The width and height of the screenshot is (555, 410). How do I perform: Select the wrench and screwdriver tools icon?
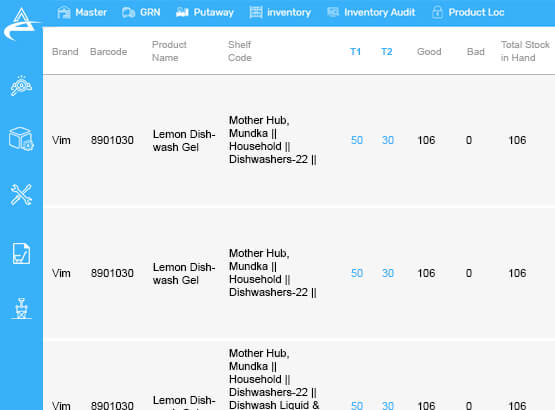(21, 195)
